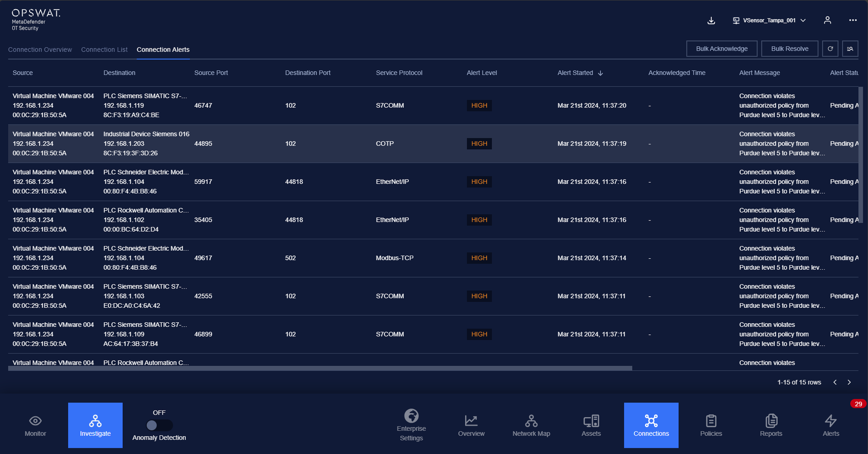The width and height of the screenshot is (868, 454).
Task: Click destination MAC 8C:F3:19:A9:C4:BE
Action: (x=131, y=115)
